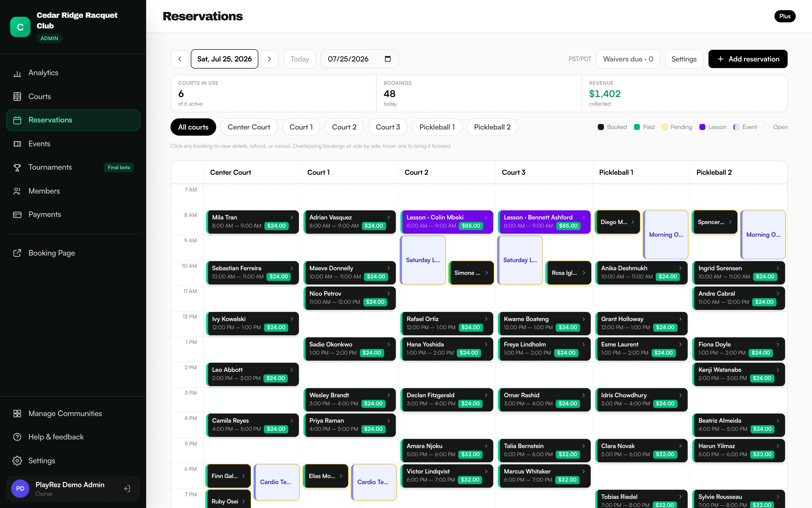
Task: Click the $1,402 revenue value
Action: [605, 94]
